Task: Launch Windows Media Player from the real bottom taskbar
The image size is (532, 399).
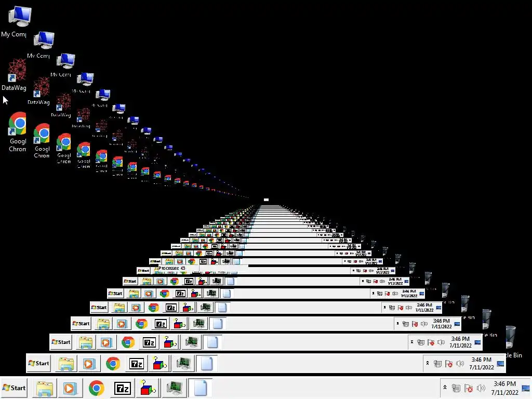Action: coord(70,388)
